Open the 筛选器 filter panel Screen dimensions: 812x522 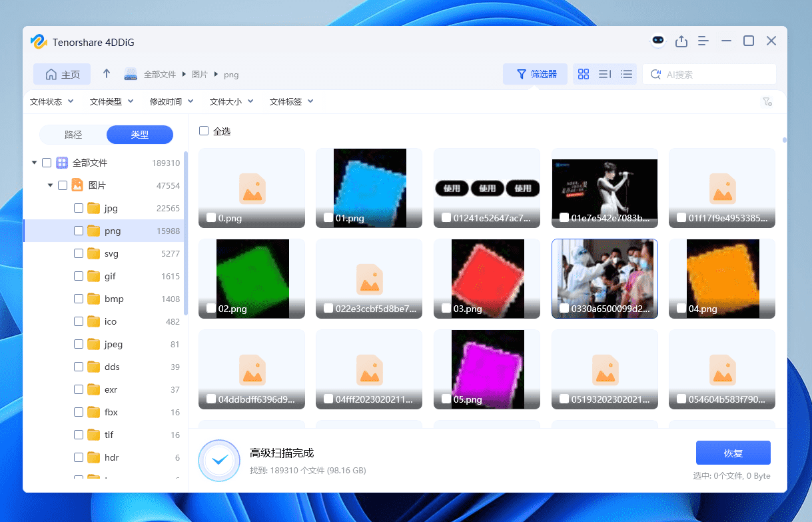[535, 74]
